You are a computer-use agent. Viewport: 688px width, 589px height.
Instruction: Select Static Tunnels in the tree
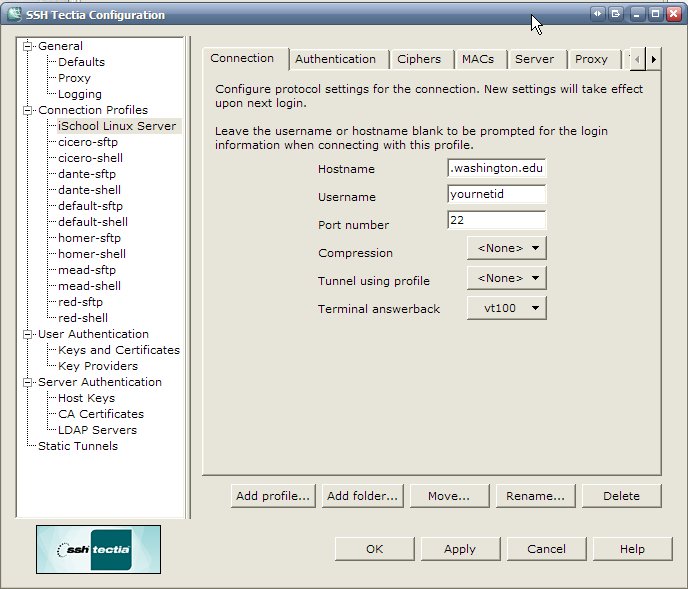tap(78, 446)
